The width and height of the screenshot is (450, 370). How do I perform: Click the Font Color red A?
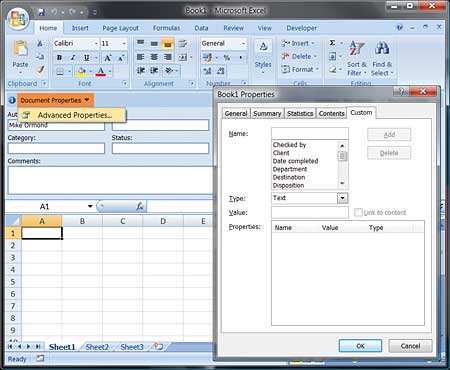pos(101,71)
